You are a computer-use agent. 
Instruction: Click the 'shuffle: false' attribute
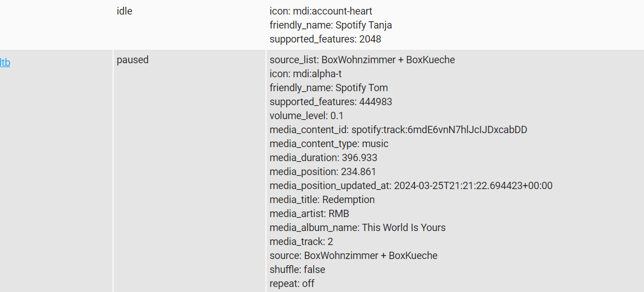[297, 270]
